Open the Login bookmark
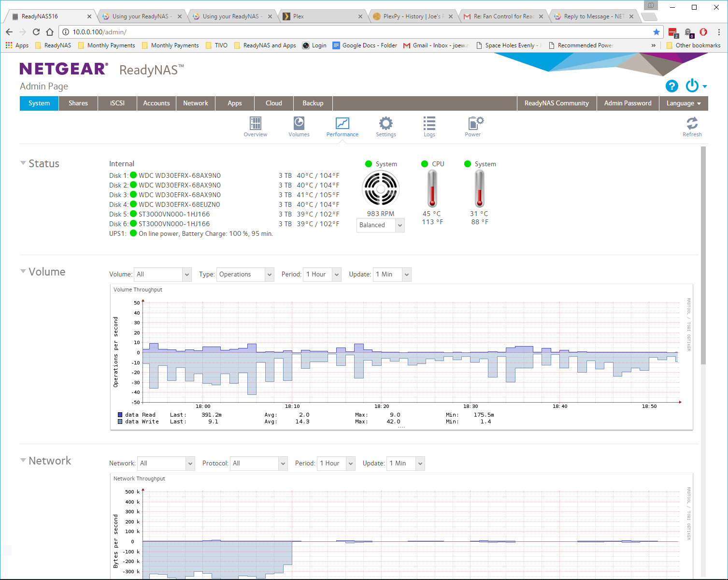728x580 pixels. pos(314,45)
